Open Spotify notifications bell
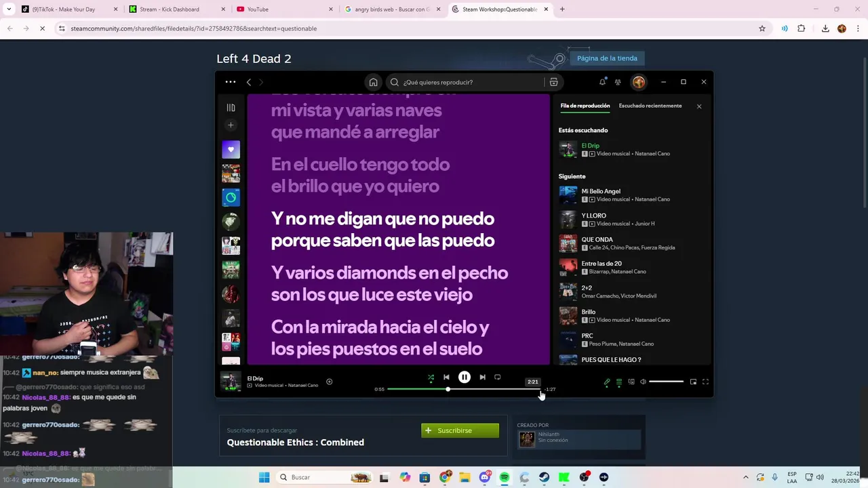Image resolution: width=868 pixels, height=488 pixels. (x=602, y=82)
